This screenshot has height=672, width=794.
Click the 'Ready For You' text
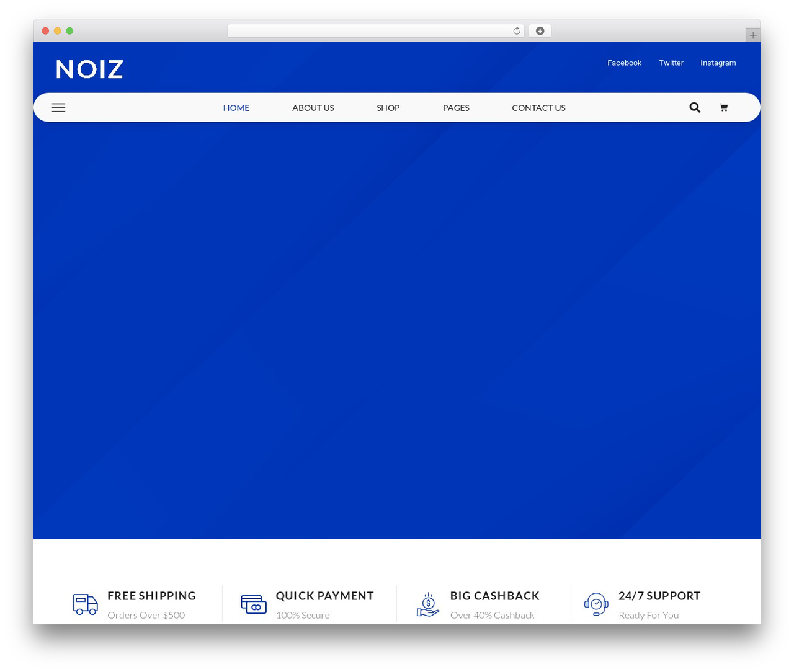(649, 616)
